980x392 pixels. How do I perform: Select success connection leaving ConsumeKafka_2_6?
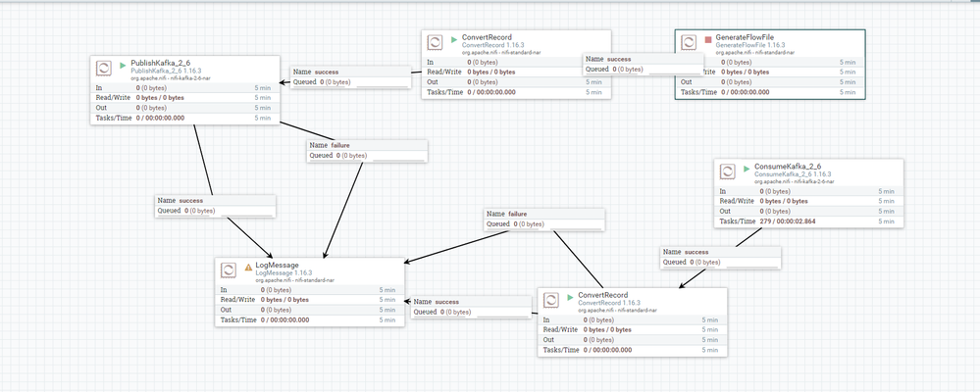tap(721, 257)
